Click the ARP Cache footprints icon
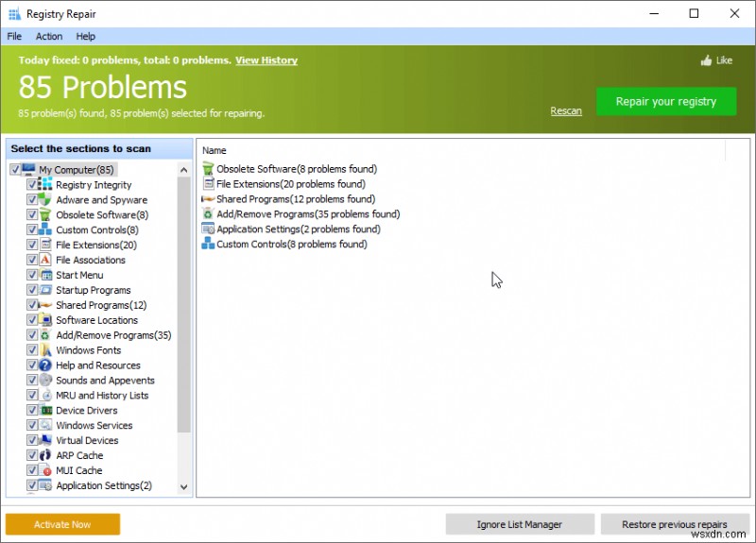 click(x=44, y=455)
